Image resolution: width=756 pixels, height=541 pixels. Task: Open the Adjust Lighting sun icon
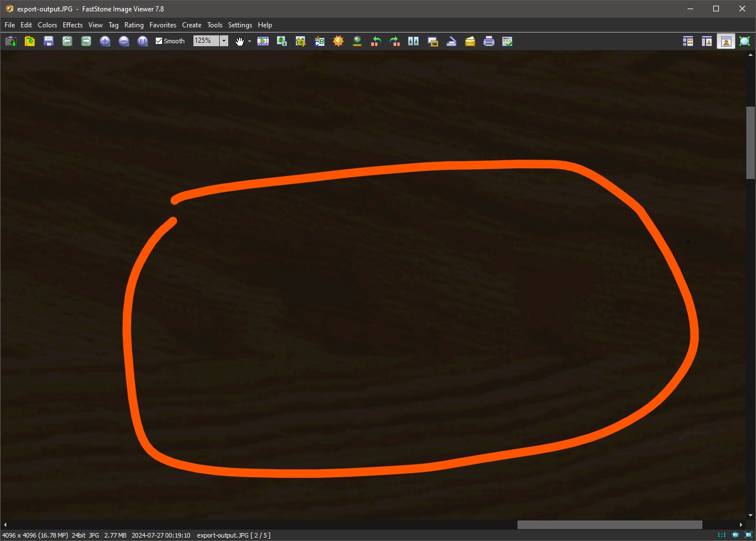[x=338, y=41]
